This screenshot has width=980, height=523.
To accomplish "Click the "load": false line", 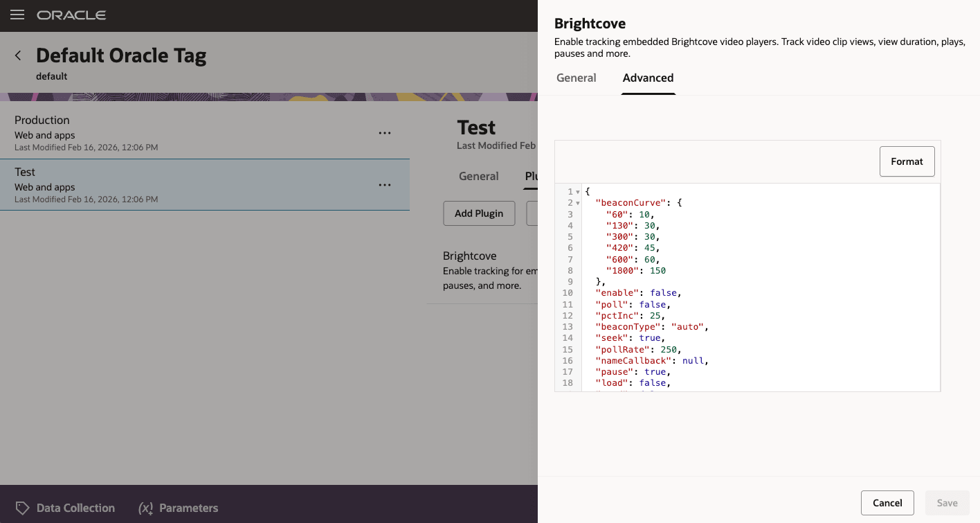I will point(633,382).
